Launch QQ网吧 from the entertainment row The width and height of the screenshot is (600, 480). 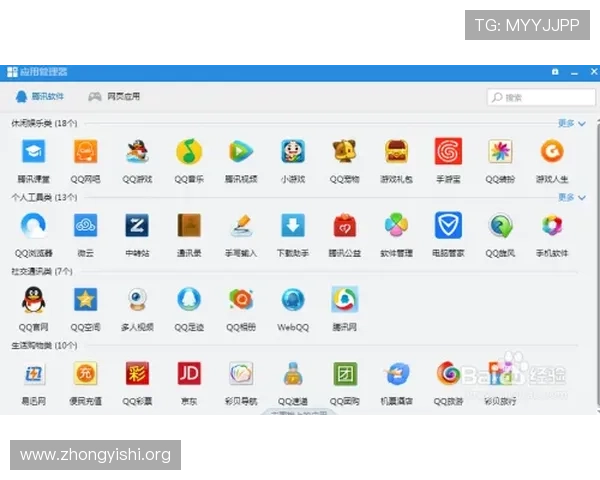pyautogui.click(x=85, y=151)
